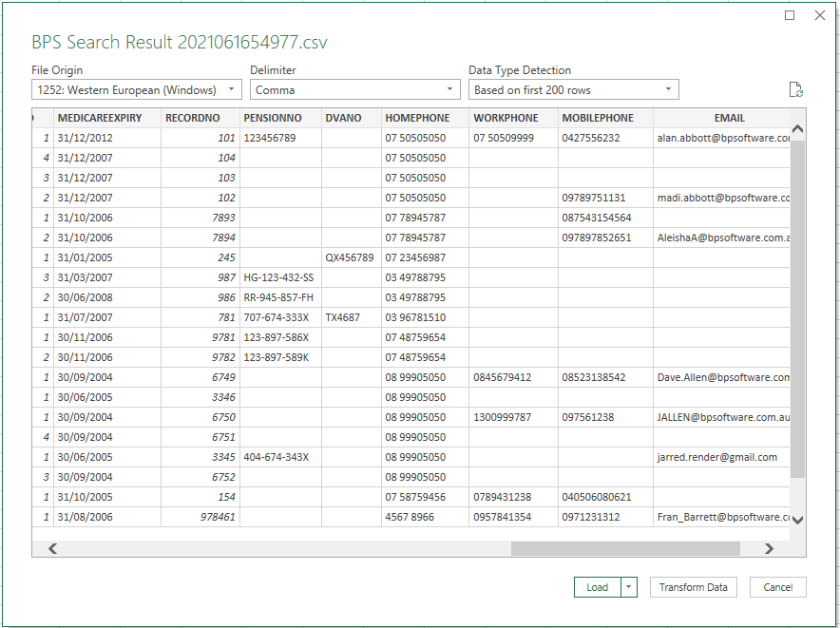Viewport: 840px width, 628px height.
Task: Click the mobile phone cell 040506080621
Action: [605, 497]
